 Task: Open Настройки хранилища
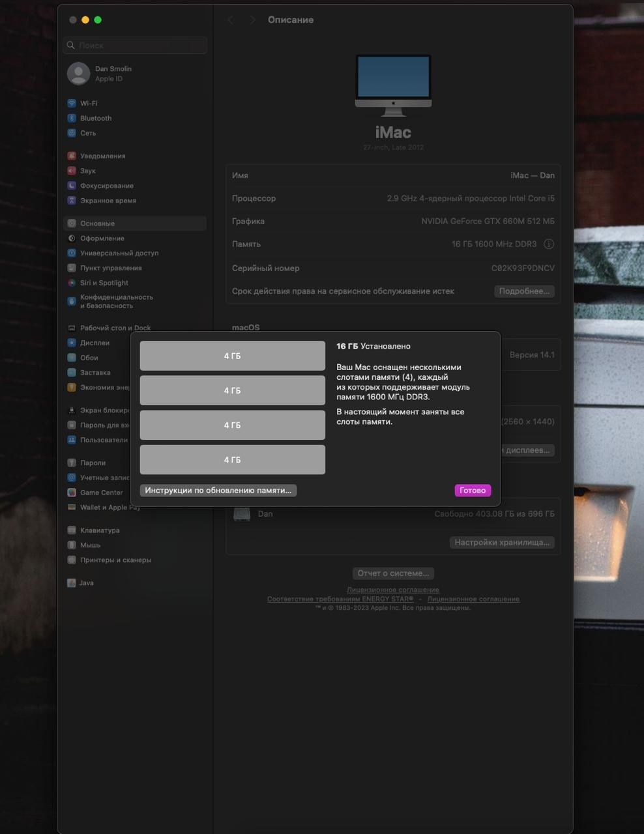click(502, 542)
